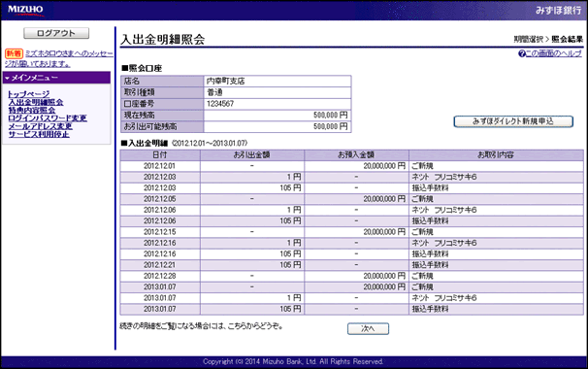Screen dimensions: 588x369
Task: Open 入出金明細照会 menu link
Action: (36, 102)
